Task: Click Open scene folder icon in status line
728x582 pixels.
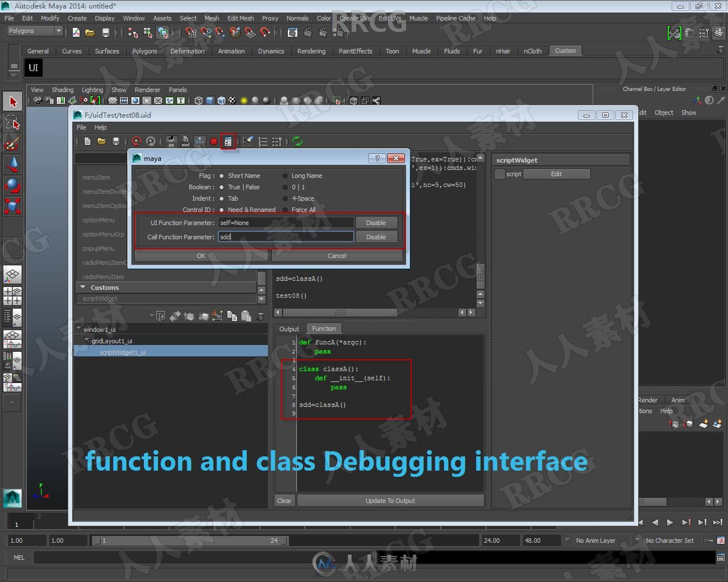Action: pos(90,32)
